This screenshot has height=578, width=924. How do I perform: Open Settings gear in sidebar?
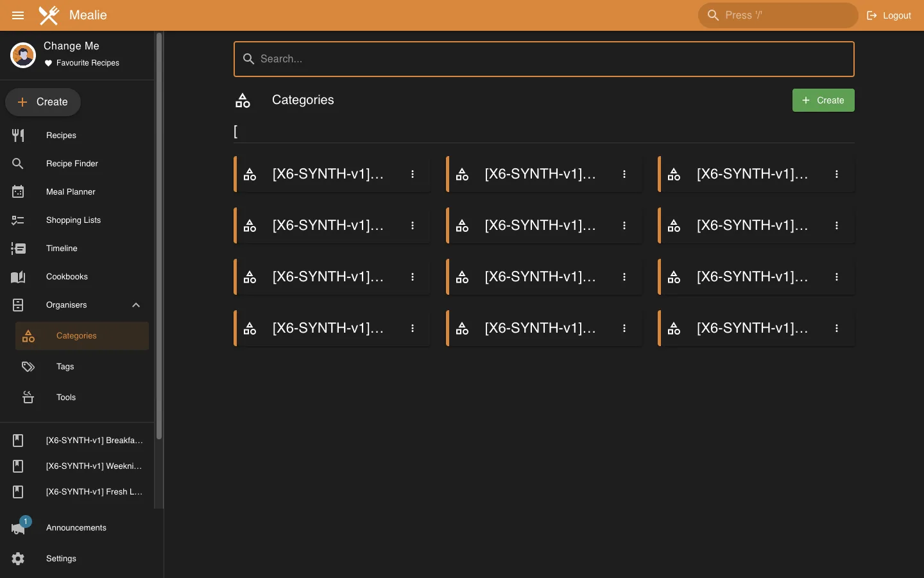tap(77, 559)
